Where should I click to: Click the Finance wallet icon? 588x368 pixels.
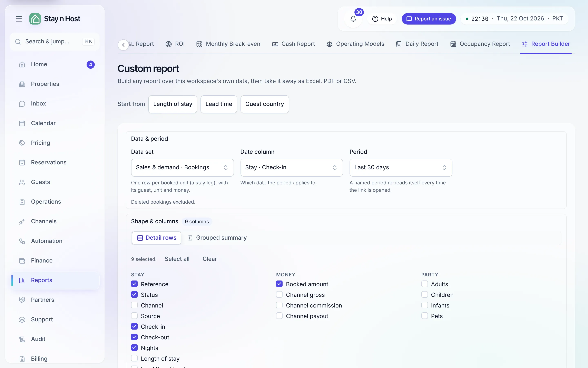coord(22,261)
